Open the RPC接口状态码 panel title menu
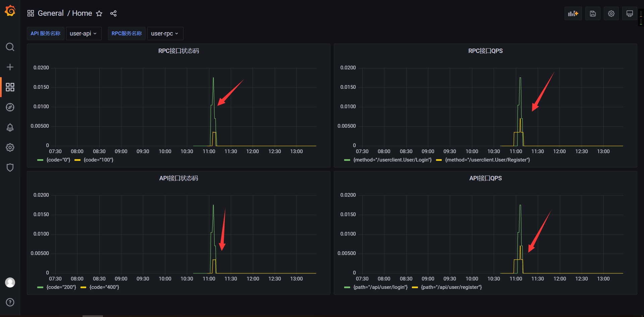 click(178, 51)
